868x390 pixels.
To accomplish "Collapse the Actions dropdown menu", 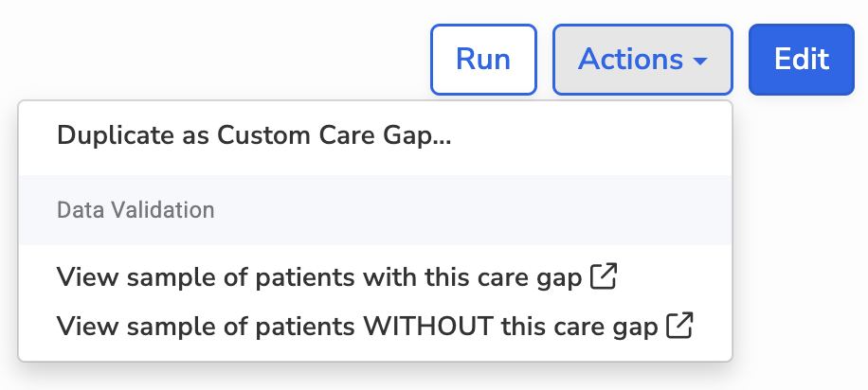I will 642,60.
